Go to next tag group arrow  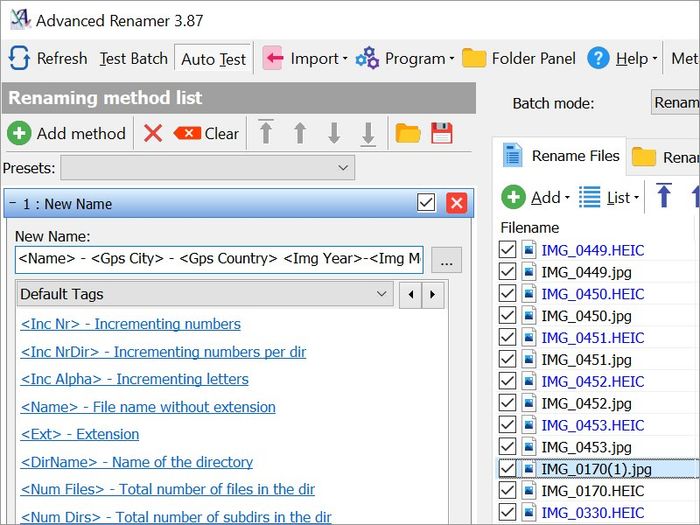tap(433, 295)
